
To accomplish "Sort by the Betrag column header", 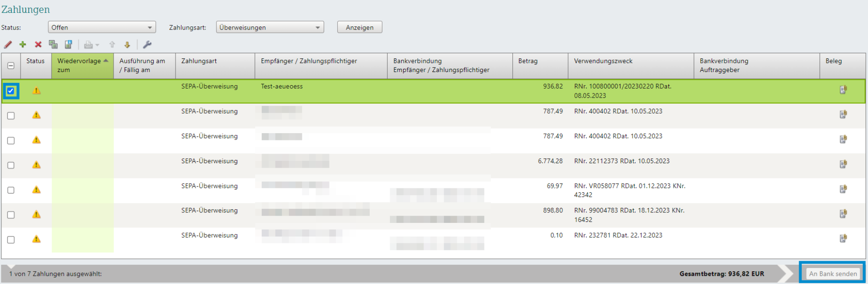I will click(528, 61).
